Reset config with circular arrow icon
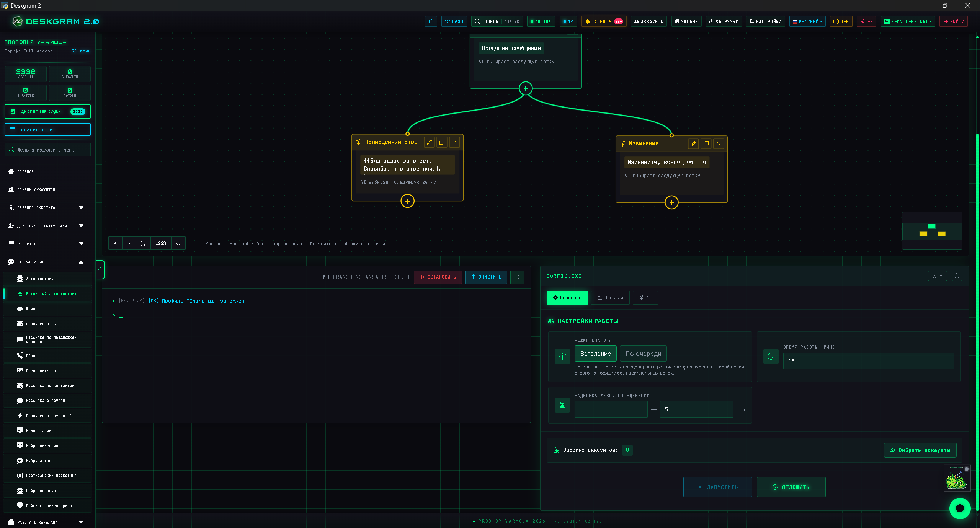Viewport: 980px width, 528px height. (x=957, y=276)
